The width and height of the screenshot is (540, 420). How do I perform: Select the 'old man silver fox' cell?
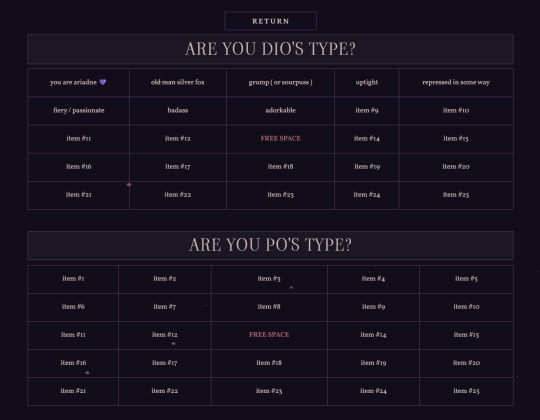(x=178, y=82)
